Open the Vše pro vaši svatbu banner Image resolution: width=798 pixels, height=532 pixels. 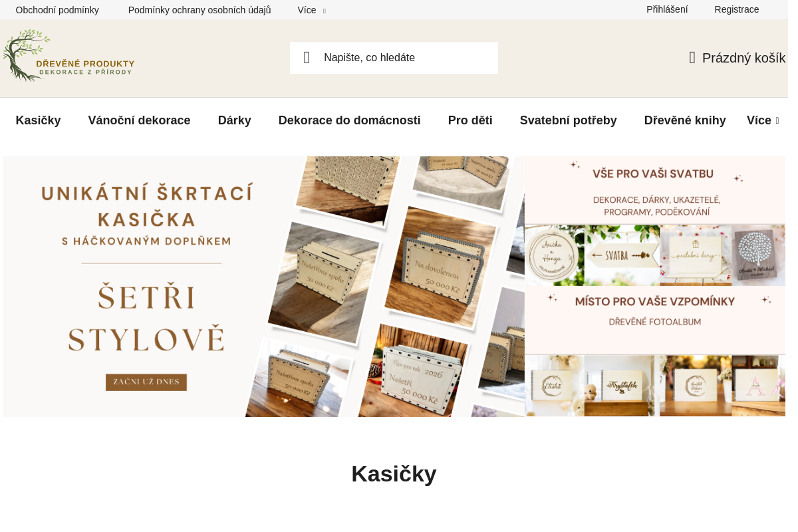click(655, 221)
